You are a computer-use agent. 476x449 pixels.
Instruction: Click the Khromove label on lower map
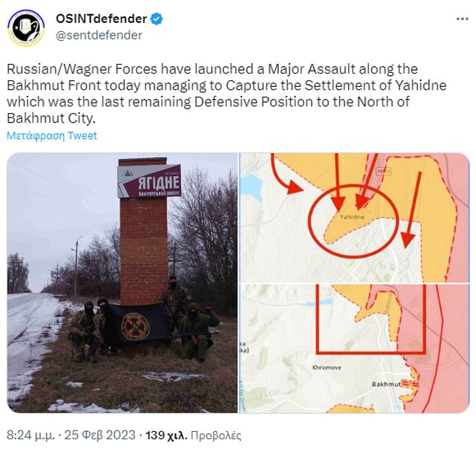click(x=327, y=367)
